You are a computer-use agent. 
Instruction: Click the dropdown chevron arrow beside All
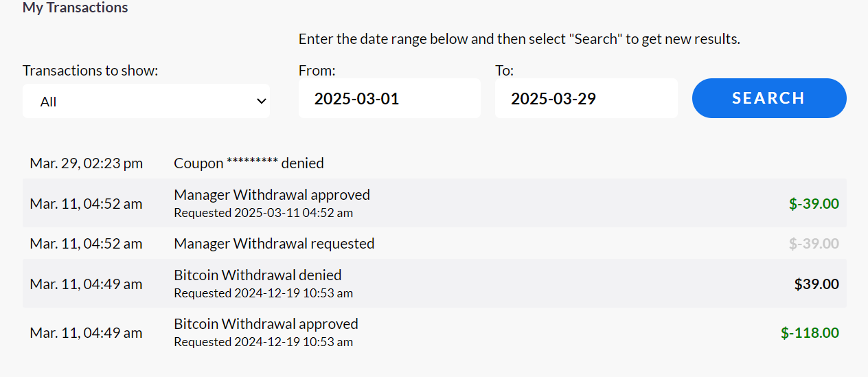coord(261,102)
